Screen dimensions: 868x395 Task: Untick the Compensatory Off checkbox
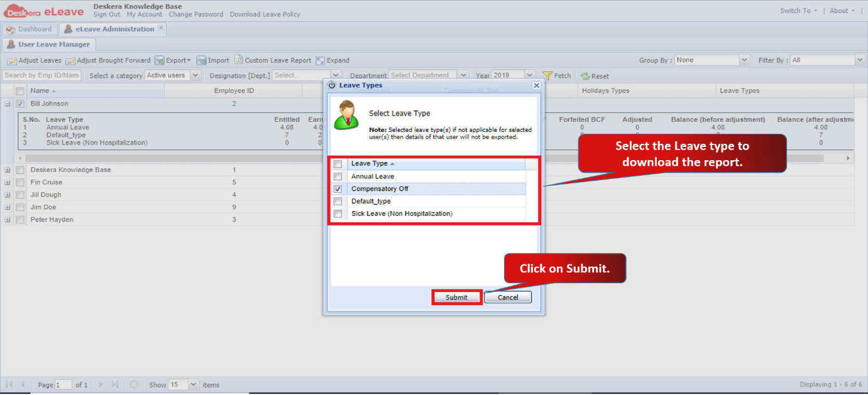(338, 189)
